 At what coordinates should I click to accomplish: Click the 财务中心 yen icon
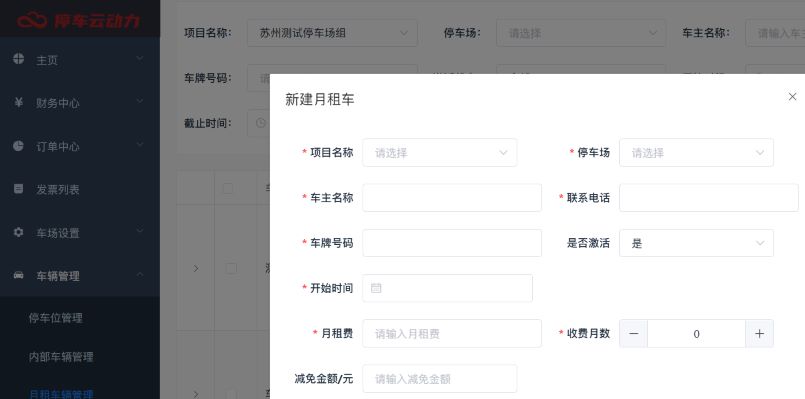(18, 102)
